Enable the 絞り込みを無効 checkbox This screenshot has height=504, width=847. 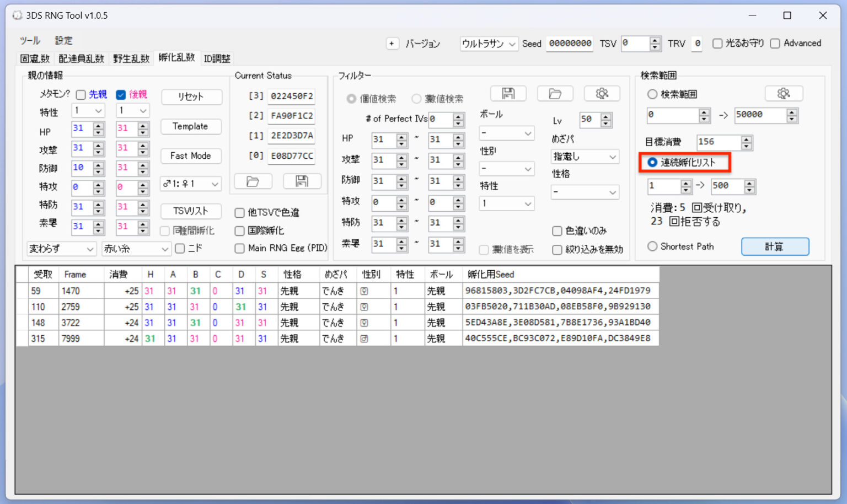click(557, 250)
